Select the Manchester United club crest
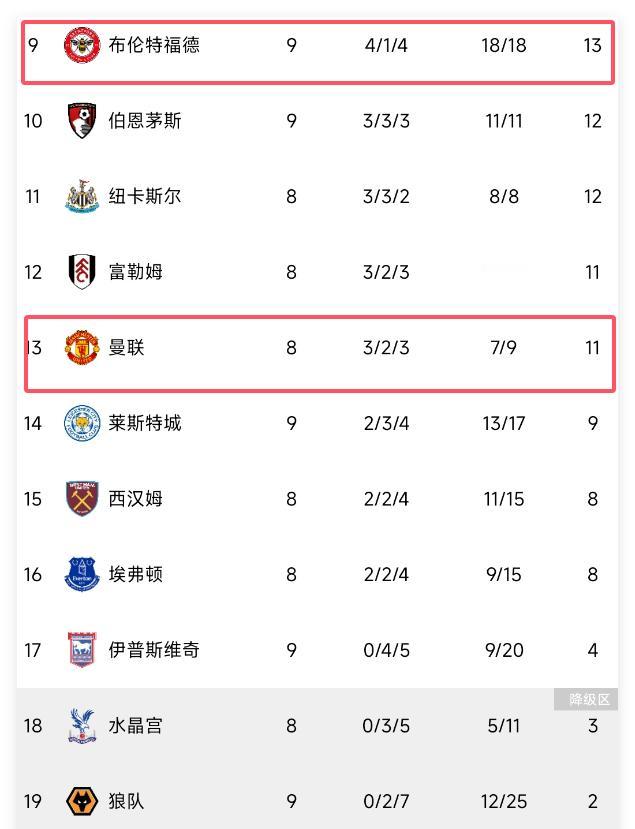 pyautogui.click(x=81, y=347)
